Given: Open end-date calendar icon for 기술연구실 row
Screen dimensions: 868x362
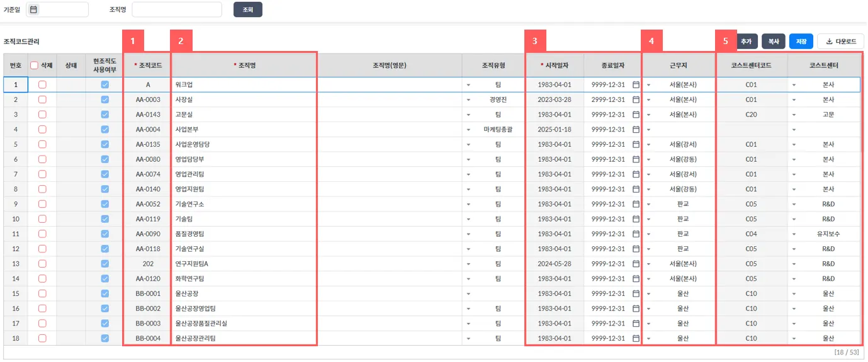Looking at the screenshot, I should (x=636, y=249).
